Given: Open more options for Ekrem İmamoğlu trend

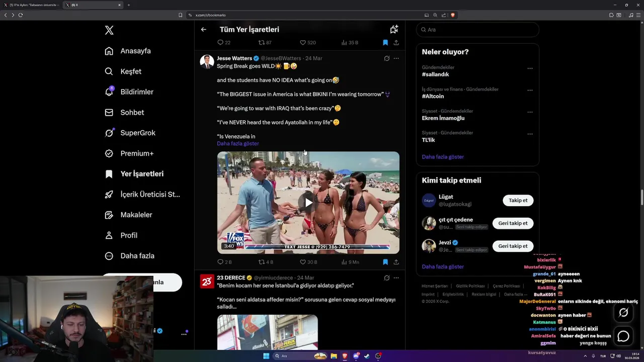Looking at the screenshot, I should click(x=530, y=112).
